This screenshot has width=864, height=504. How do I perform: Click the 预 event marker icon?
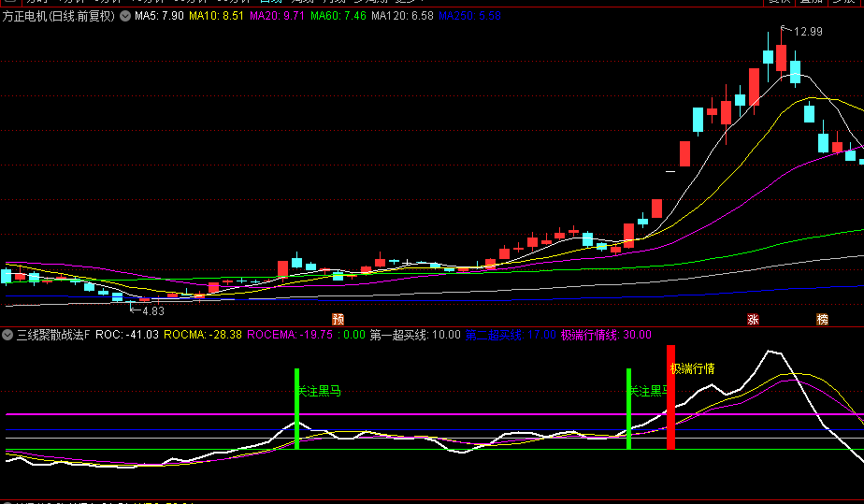click(338, 320)
